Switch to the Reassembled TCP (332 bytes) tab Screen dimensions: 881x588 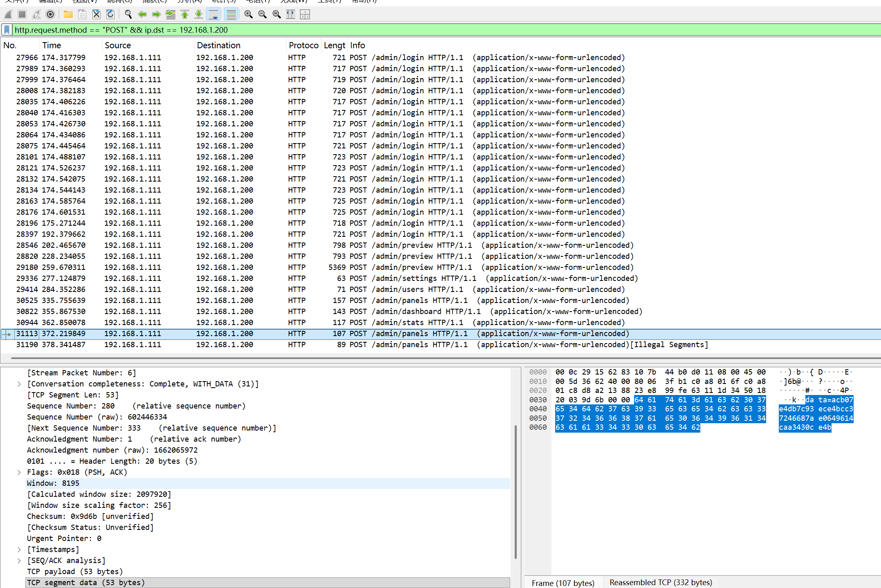click(x=661, y=582)
